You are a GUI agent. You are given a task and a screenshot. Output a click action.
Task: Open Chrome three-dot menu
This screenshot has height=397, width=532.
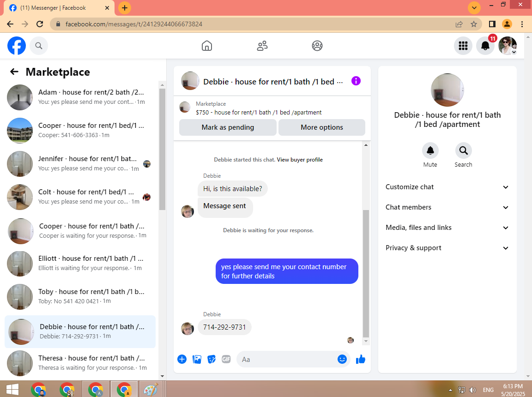click(522, 24)
